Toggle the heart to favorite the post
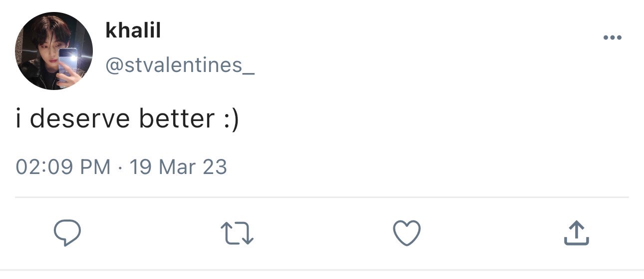 pos(407,233)
